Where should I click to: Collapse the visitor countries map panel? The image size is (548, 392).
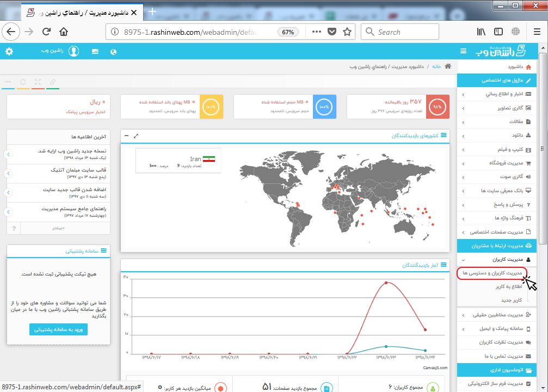[x=127, y=136]
